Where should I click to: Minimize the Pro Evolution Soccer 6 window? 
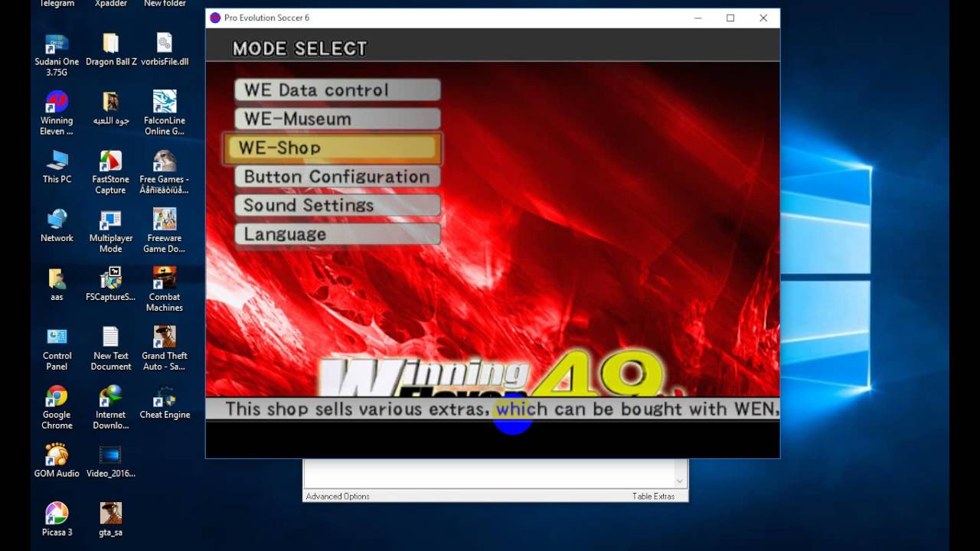697,18
